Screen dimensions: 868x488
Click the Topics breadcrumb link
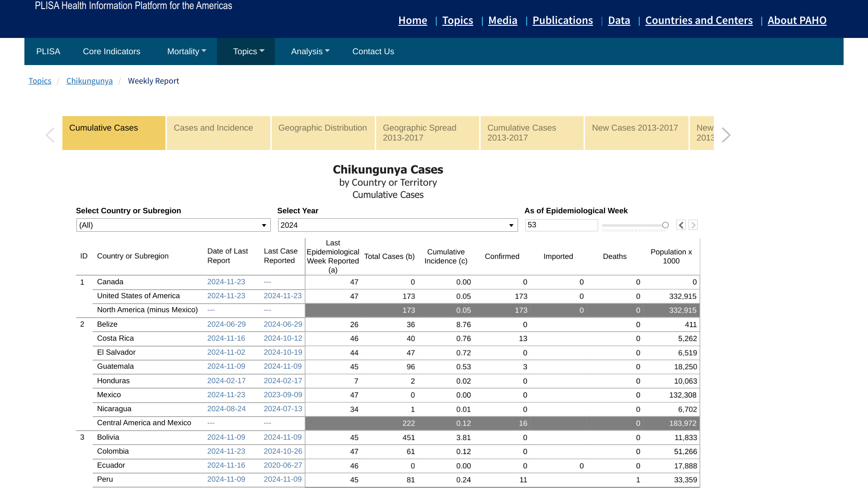(x=40, y=81)
